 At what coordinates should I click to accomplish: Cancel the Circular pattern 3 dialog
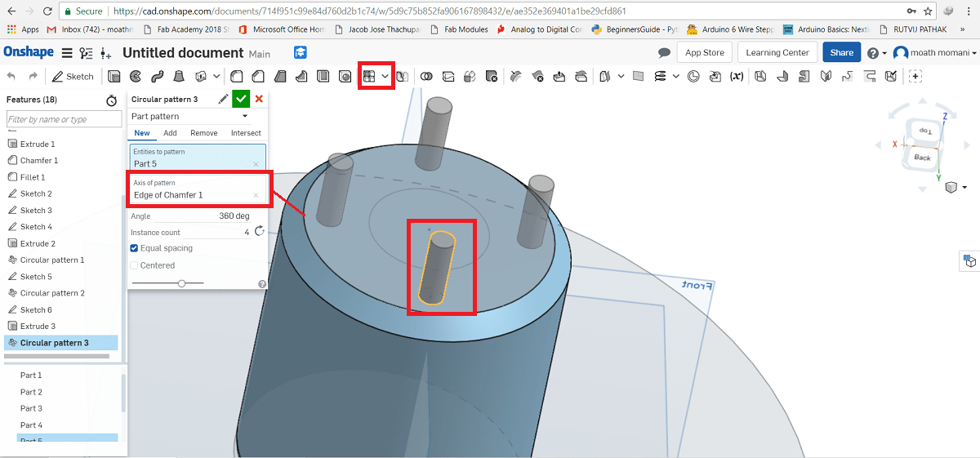259,99
